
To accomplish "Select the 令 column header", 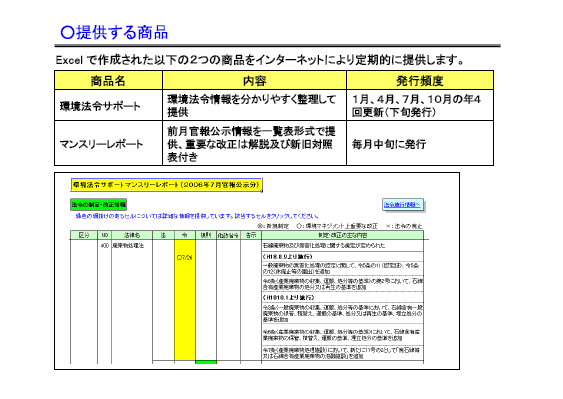I will click(x=185, y=235).
